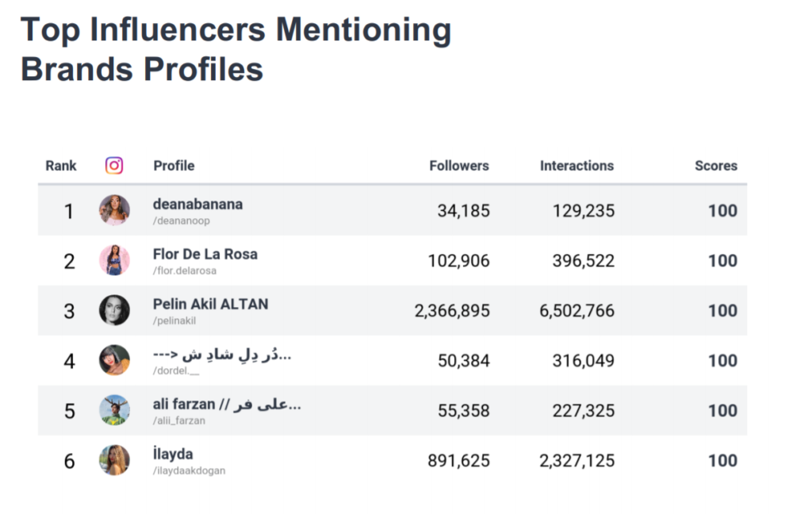
Task: Sort by the Followers column header
Action: [x=459, y=166]
